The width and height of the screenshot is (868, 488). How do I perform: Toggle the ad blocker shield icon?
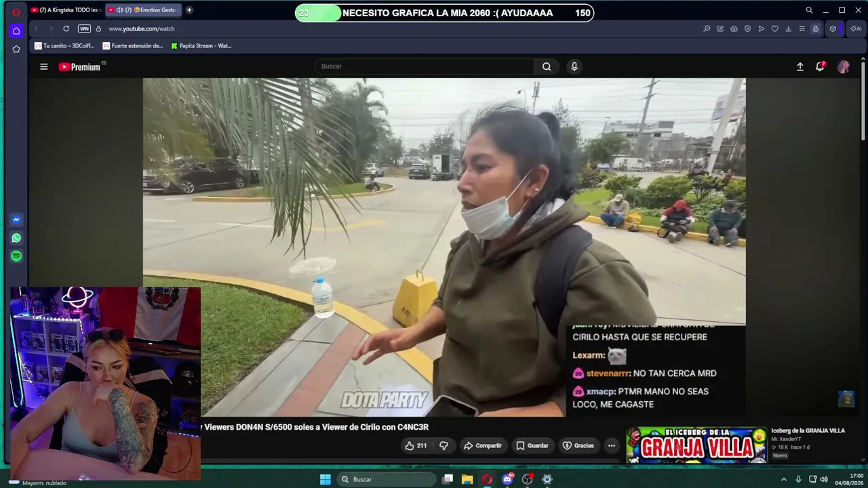tap(747, 28)
